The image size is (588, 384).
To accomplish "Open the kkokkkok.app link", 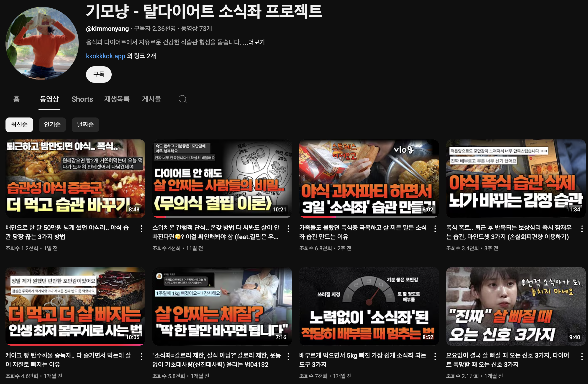I will tap(105, 56).
